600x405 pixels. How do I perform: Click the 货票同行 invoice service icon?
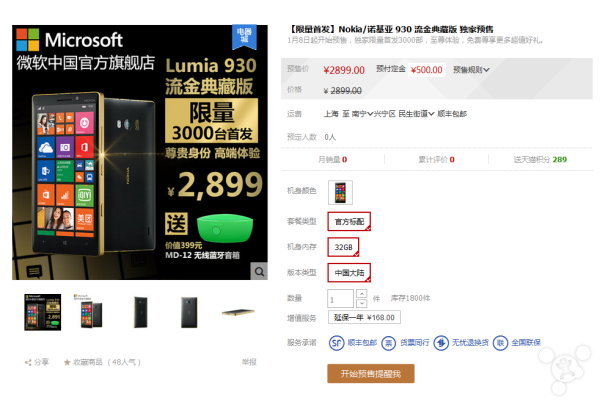pyautogui.click(x=388, y=343)
